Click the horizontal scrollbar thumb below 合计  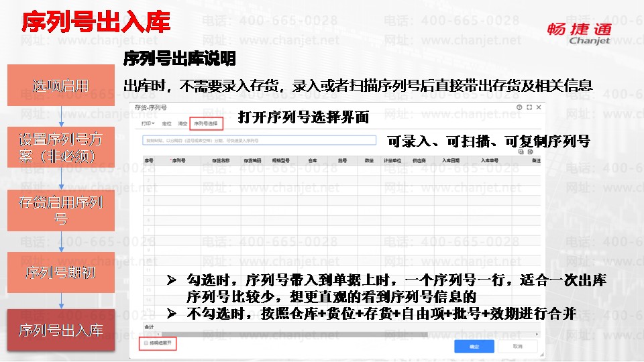coord(294,335)
